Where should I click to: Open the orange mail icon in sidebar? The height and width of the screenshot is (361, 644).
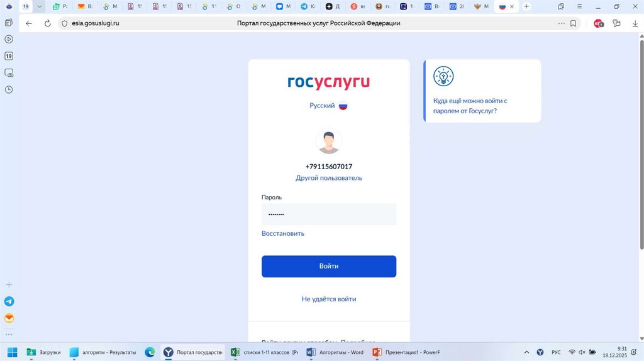[x=9, y=318]
